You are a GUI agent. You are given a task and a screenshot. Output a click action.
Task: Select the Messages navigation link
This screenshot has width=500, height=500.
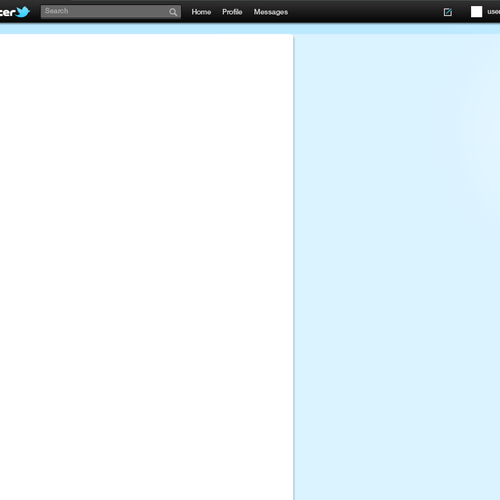(x=271, y=12)
